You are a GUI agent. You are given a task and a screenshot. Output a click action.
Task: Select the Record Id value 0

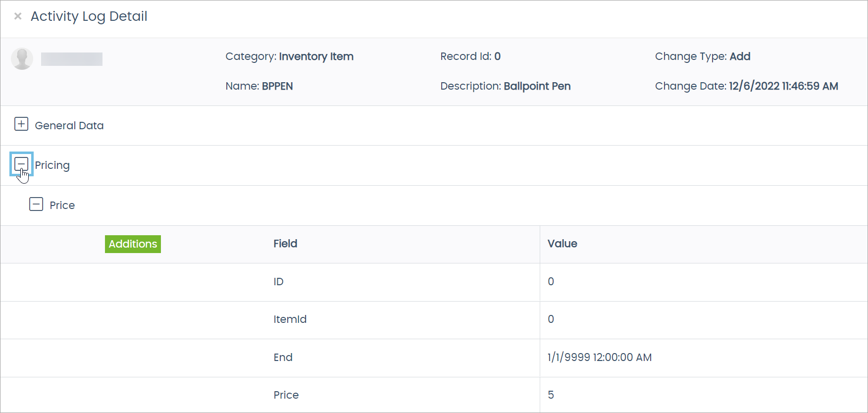498,56
